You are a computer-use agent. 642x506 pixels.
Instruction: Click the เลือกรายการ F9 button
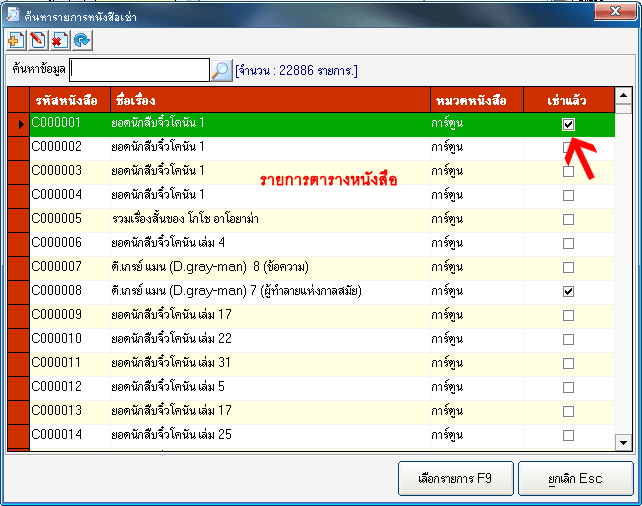(456, 479)
